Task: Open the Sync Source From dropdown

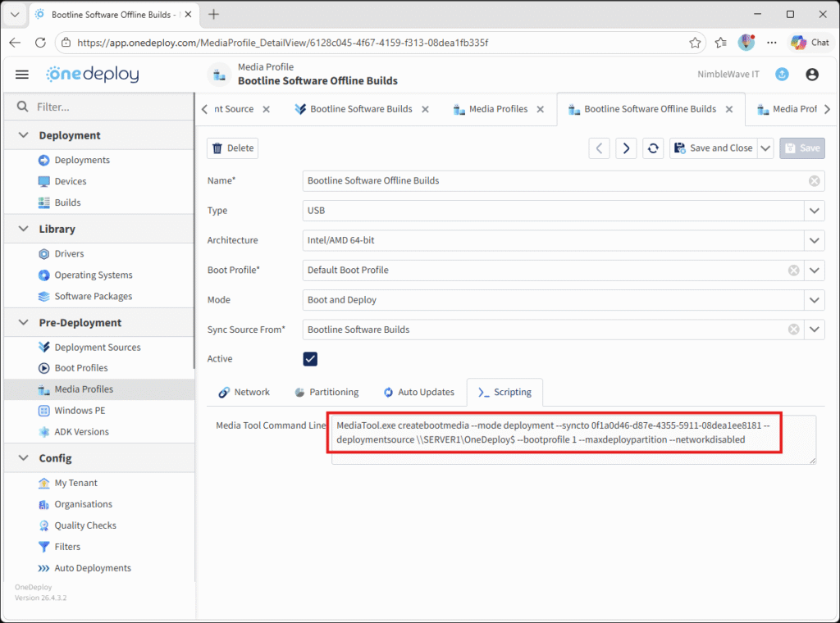Action: tap(815, 330)
